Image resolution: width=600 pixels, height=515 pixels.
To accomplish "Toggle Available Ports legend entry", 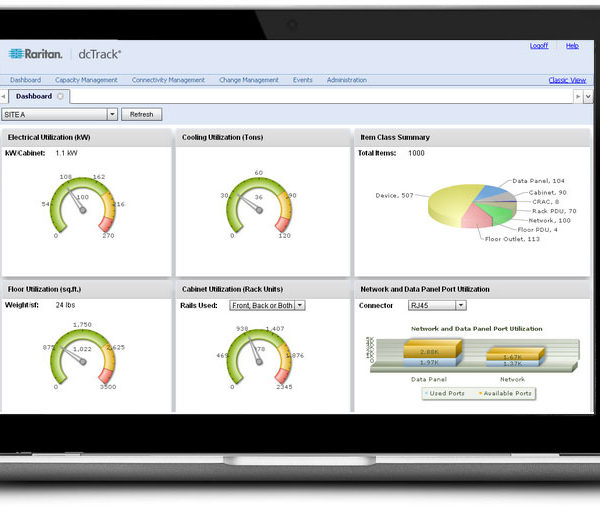I will pos(505,393).
